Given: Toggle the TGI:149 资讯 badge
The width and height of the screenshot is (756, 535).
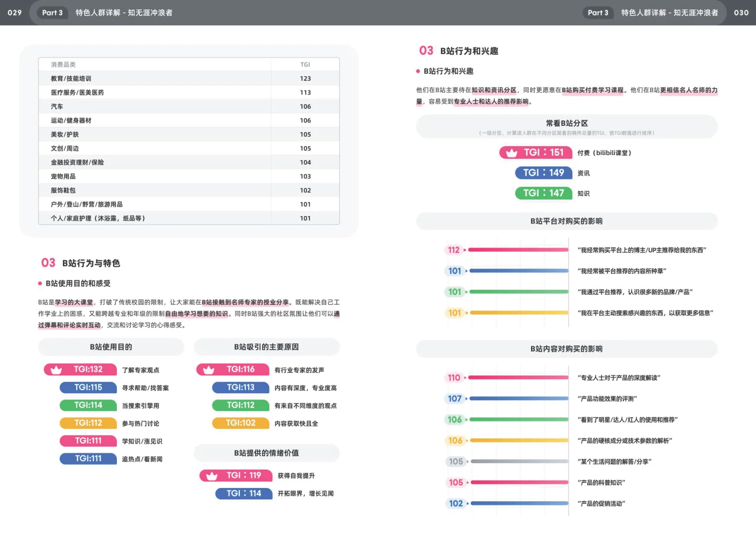Looking at the screenshot, I should click(x=543, y=173).
